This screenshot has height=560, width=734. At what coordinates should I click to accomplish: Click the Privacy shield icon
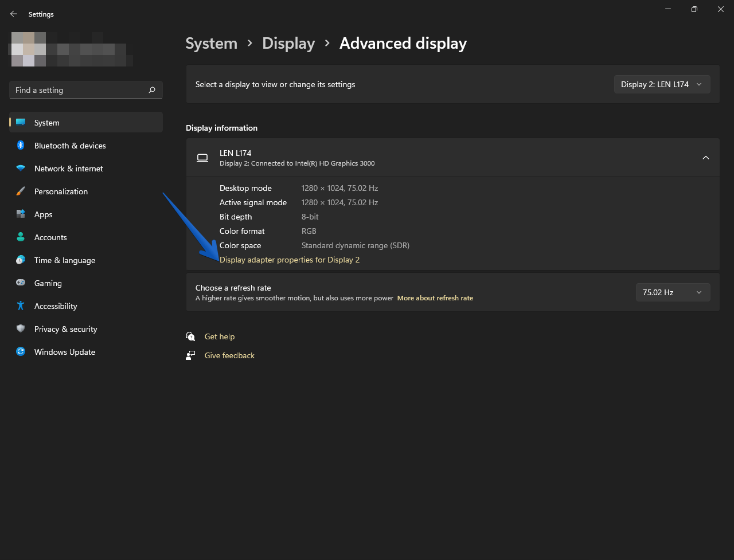(x=21, y=329)
